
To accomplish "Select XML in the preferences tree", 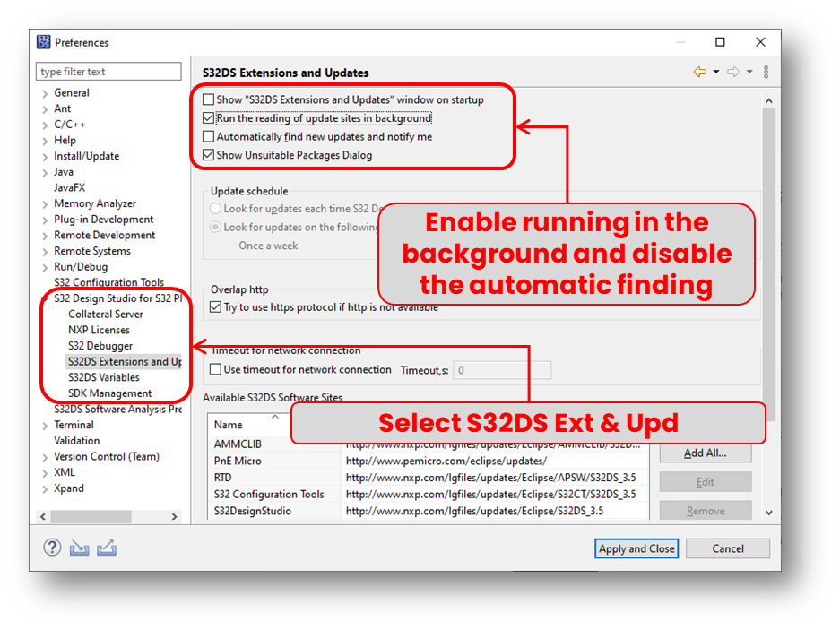I will [x=65, y=472].
